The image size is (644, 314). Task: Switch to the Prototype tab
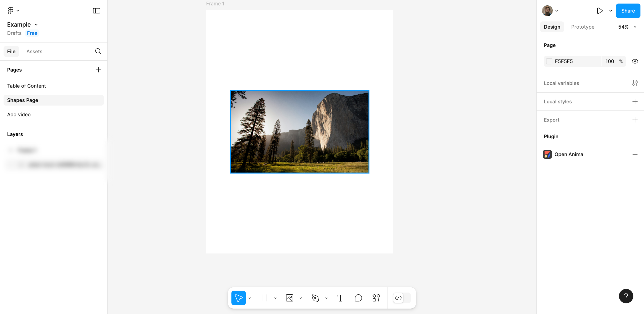583,27
